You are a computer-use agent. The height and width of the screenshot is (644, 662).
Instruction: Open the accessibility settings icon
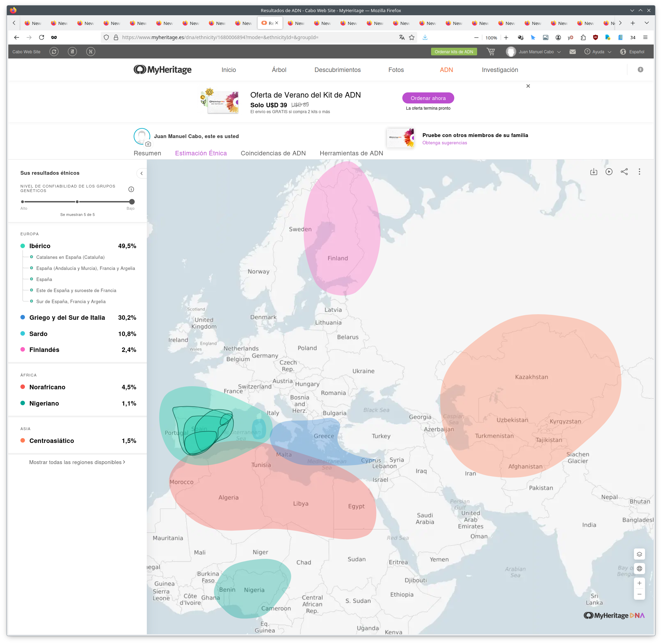[640, 70]
